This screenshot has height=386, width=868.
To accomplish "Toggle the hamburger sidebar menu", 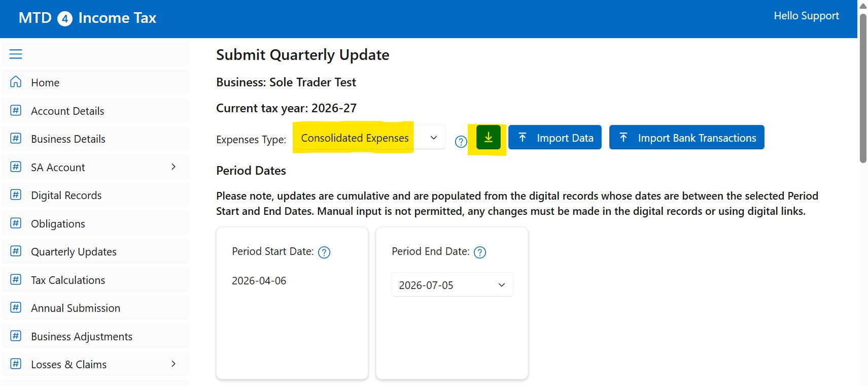I will pos(16,54).
